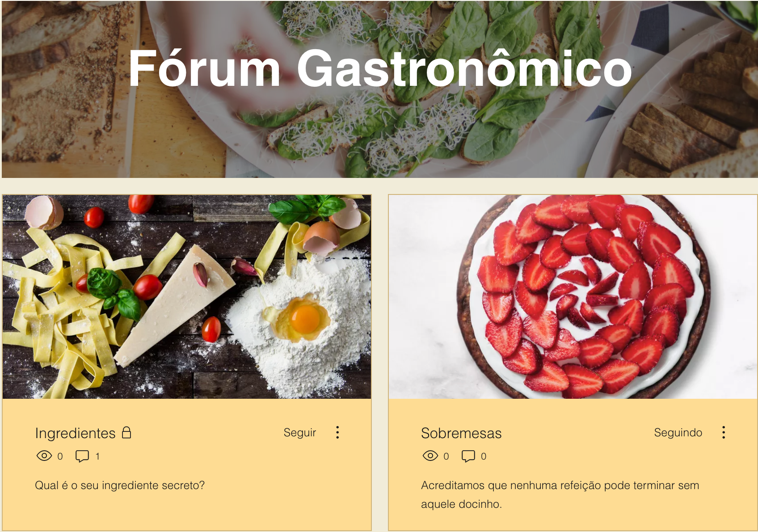Follow the Ingredientes category with Seguir
Screen dimensions: 758x532
[300, 432]
